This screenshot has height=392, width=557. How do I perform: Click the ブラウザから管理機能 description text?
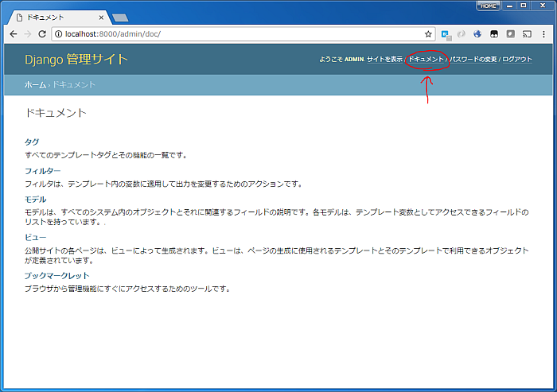127,289
